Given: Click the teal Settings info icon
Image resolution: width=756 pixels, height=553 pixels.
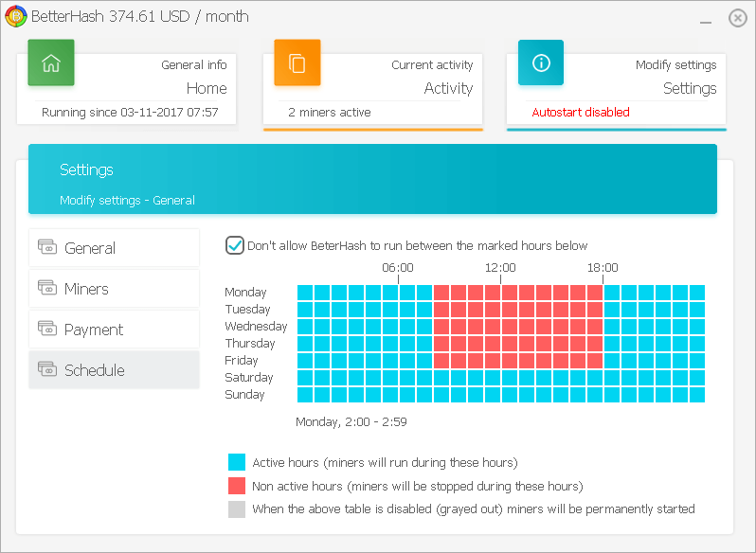Looking at the screenshot, I should tap(541, 63).
